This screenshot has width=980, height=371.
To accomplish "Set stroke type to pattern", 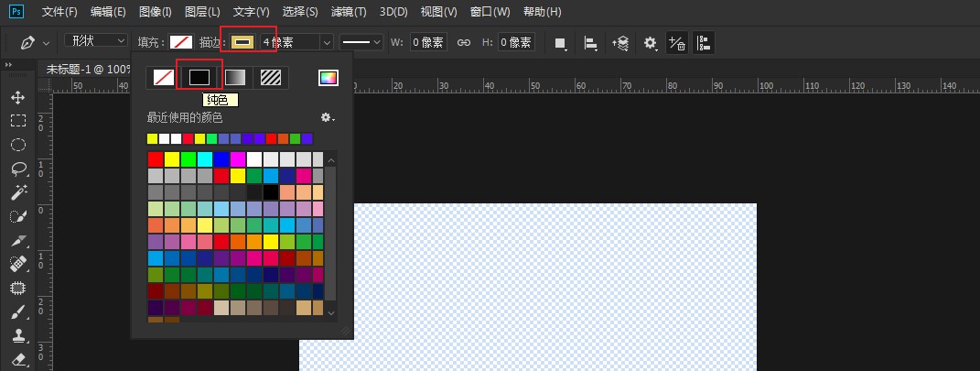I will coord(271,78).
